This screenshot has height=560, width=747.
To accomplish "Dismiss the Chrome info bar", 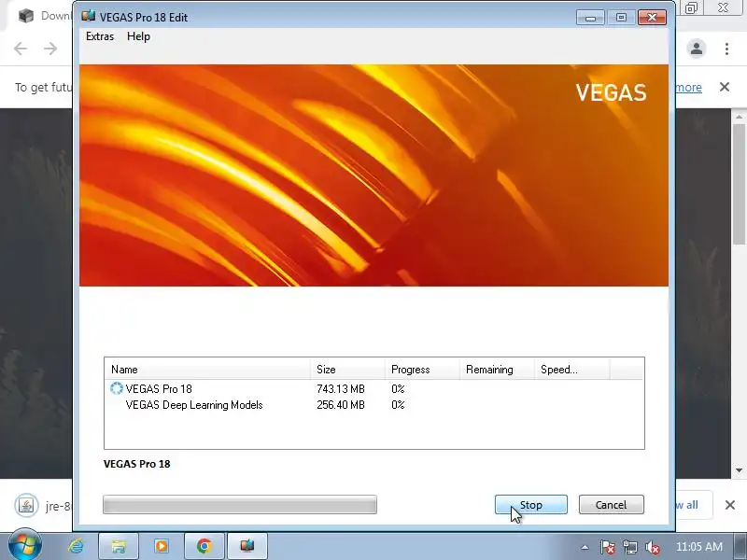I will point(725,87).
